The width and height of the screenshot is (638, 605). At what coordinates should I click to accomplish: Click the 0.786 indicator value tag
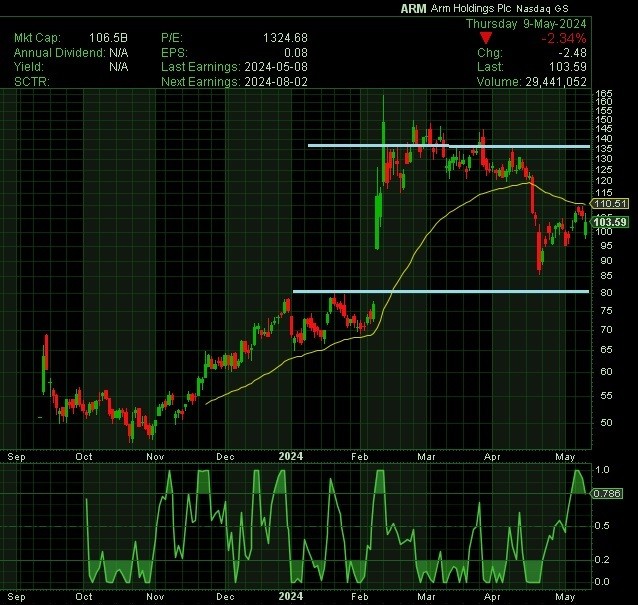click(x=607, y=494)
